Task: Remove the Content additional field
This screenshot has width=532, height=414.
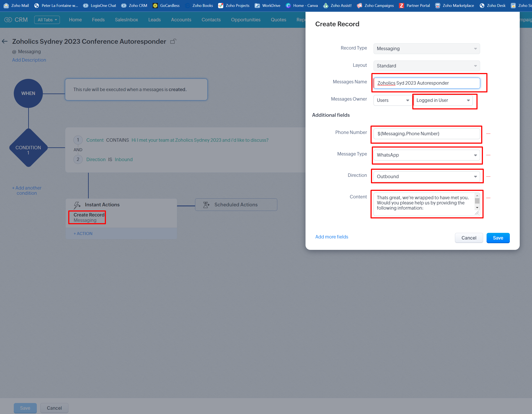Action: (488, 198)
